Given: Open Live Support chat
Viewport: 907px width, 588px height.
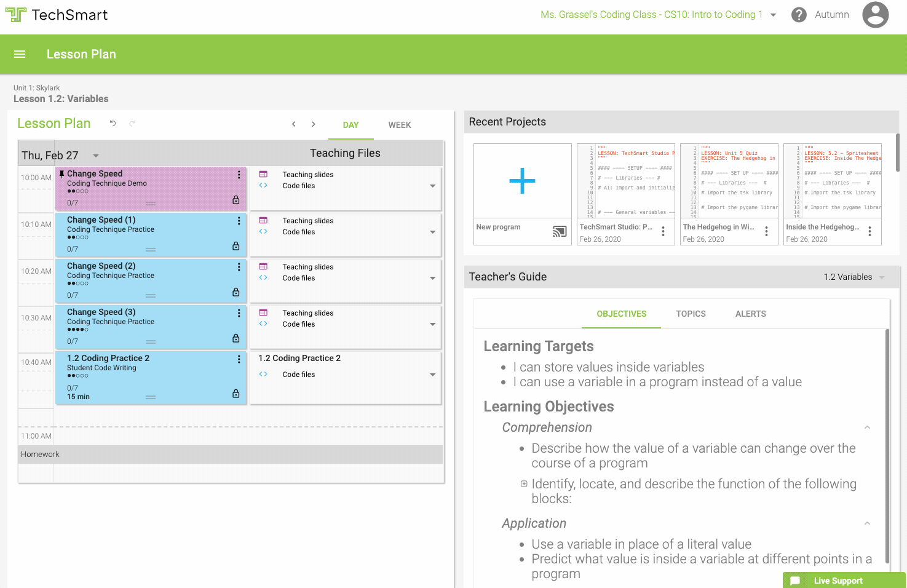Looking at the screenshot, I should (x=844, y=580).
